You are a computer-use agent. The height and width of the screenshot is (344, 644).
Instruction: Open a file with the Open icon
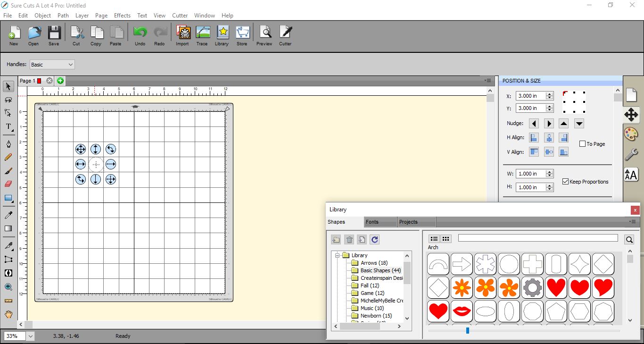pos(33,35)
